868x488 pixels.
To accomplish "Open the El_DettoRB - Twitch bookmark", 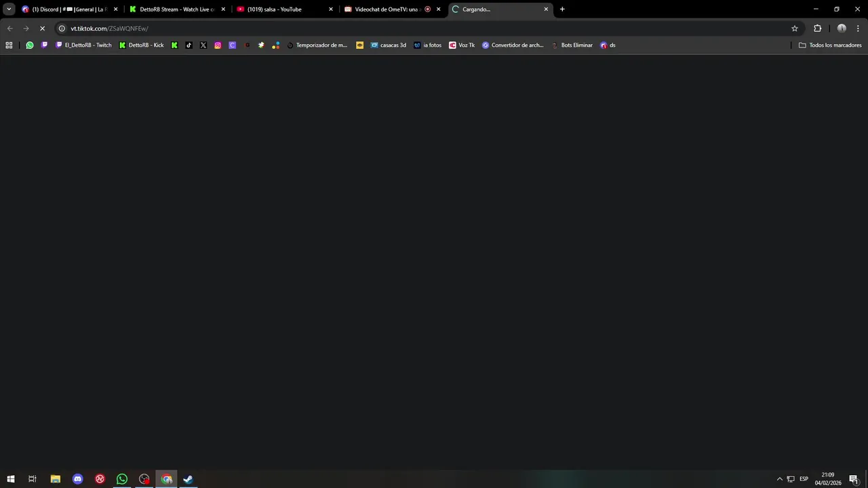I will click(83, 45).
